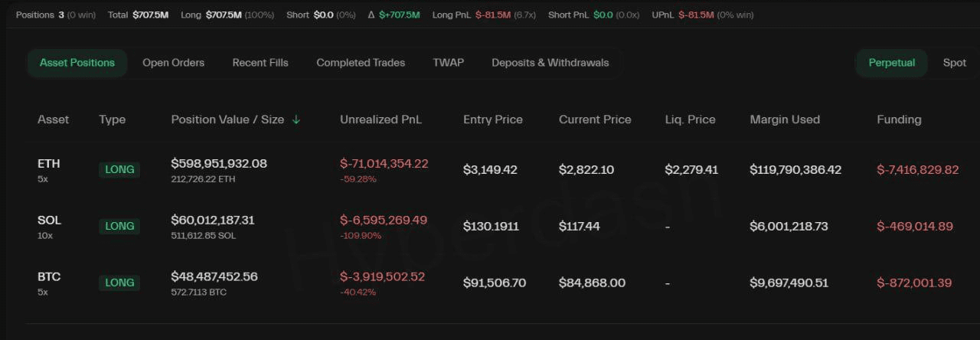The height and width of the screenshot is (340, 980).
Task: Click the ETH asset row label
Action: click(x=48, y=164)
